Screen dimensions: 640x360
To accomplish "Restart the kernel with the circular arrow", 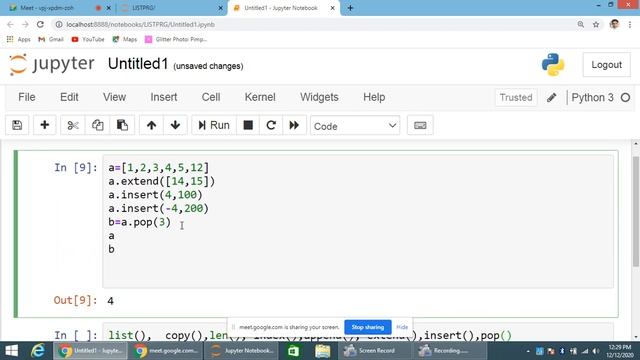I will [271, 125].
